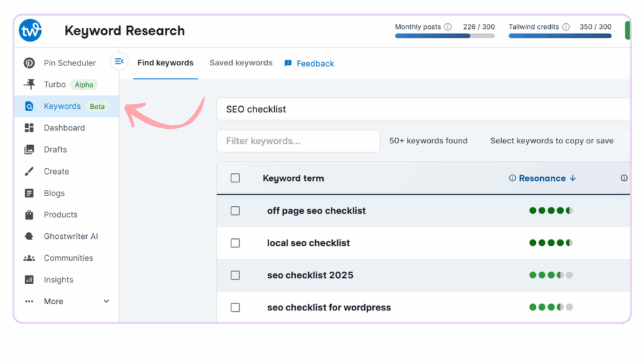Navigate to the Keywords Beta section

coord(62,106)
